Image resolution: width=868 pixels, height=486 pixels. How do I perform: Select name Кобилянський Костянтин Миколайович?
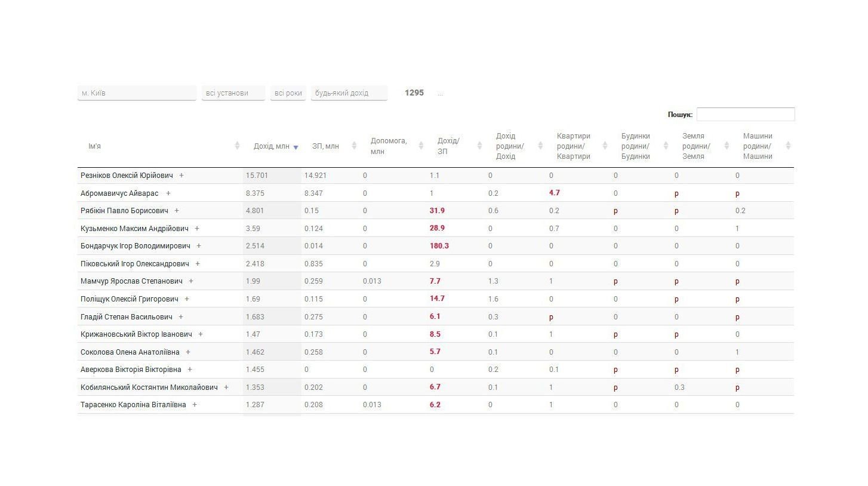149,387
